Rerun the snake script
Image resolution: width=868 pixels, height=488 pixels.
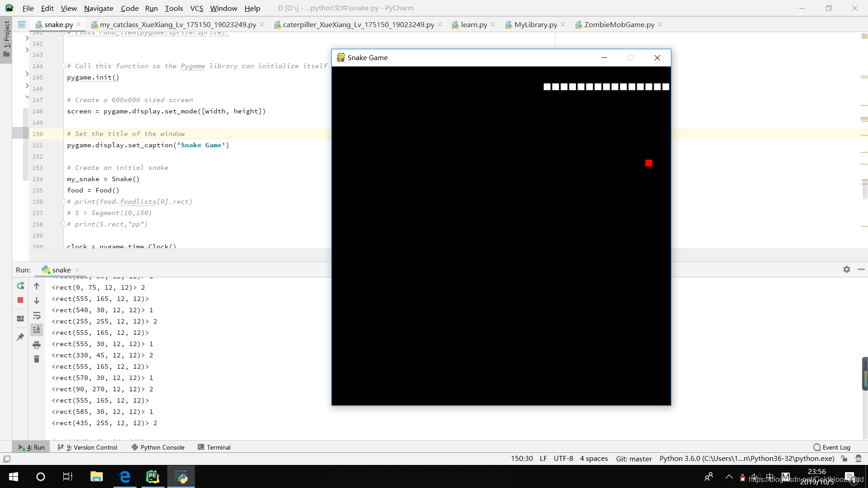click(x=20, y=286)
